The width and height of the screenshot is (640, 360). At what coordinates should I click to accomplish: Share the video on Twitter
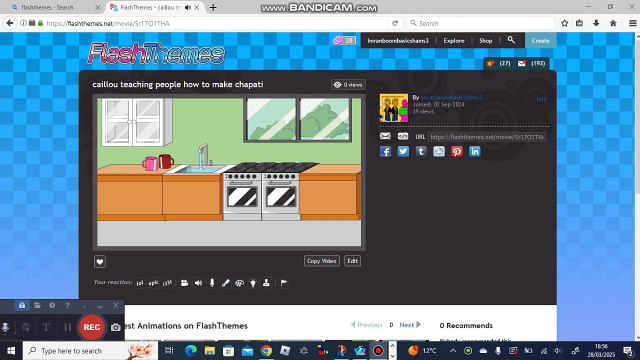403,151
